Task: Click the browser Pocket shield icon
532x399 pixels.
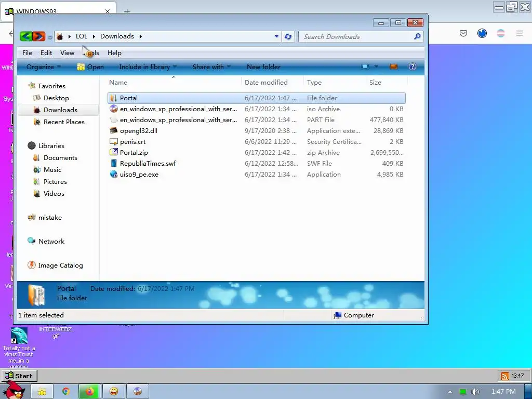Action: click(x=463, y=33)
